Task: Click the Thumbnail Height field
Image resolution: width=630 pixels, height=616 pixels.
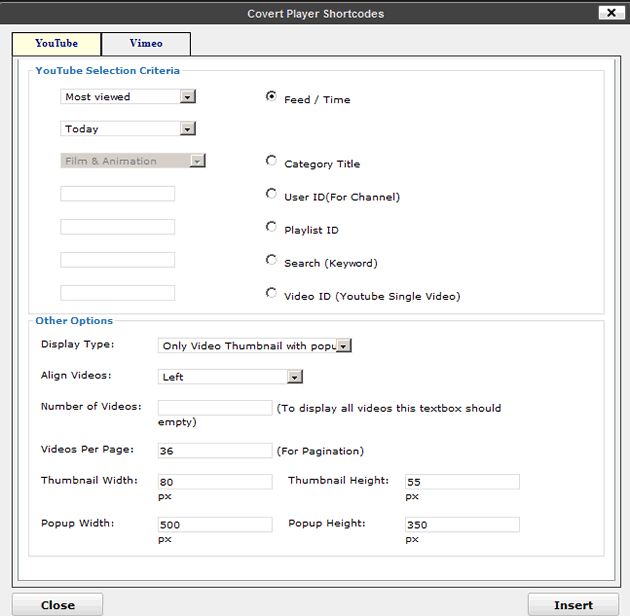Action: 462,482
